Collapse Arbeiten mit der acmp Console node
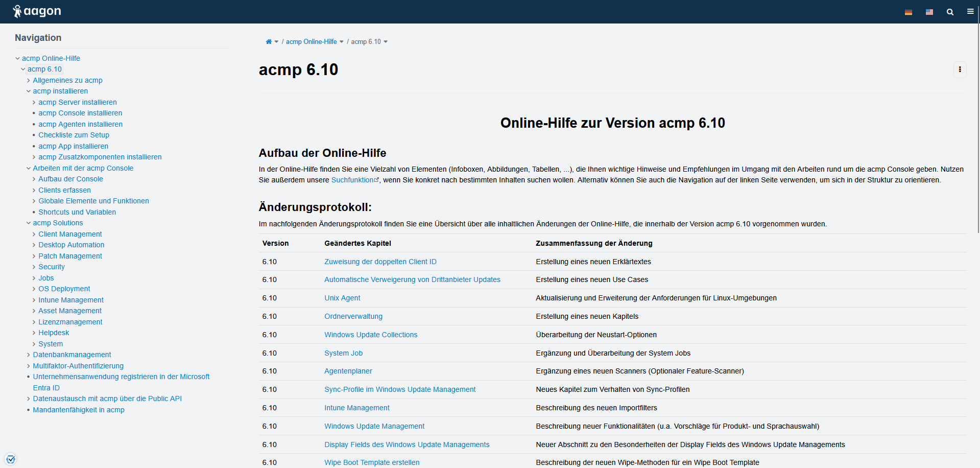 (29, 169)
